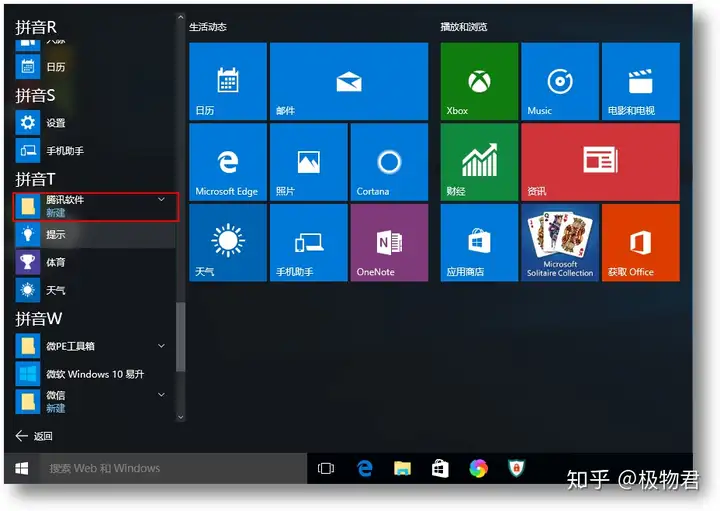Open File Explorer from the taskbar
This screenshot has height=511, width=720.
point(402,468)
